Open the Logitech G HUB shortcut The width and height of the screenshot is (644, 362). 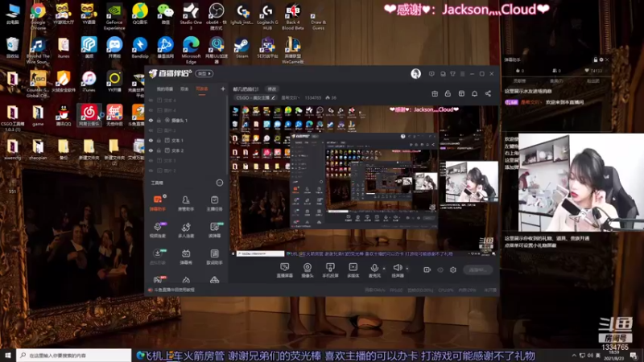(268, 16)
